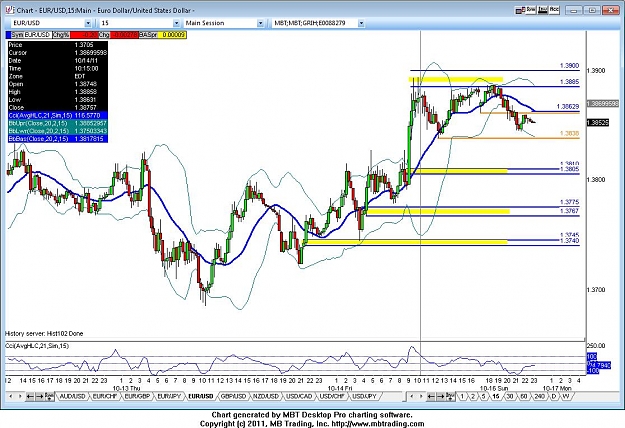625x428 pixels.
Task: Click the black current price tag on the price axis
Action: 598,123
